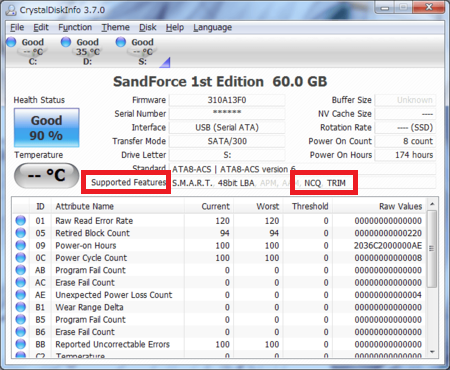Open the Edit menu
The image size is (450, 370).
[41, 27]
